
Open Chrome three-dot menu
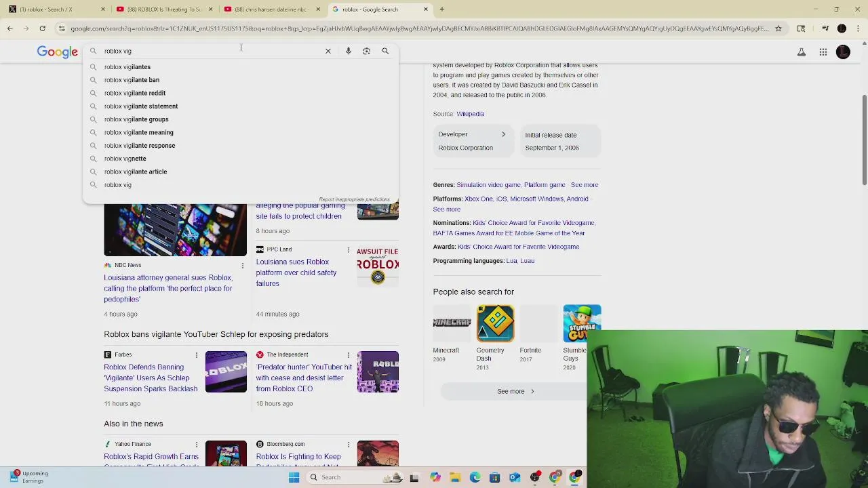(x=857, y=28)
